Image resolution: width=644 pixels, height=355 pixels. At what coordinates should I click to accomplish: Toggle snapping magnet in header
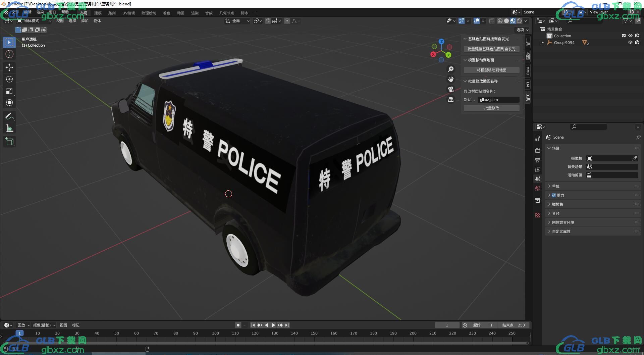coord(268,21)
